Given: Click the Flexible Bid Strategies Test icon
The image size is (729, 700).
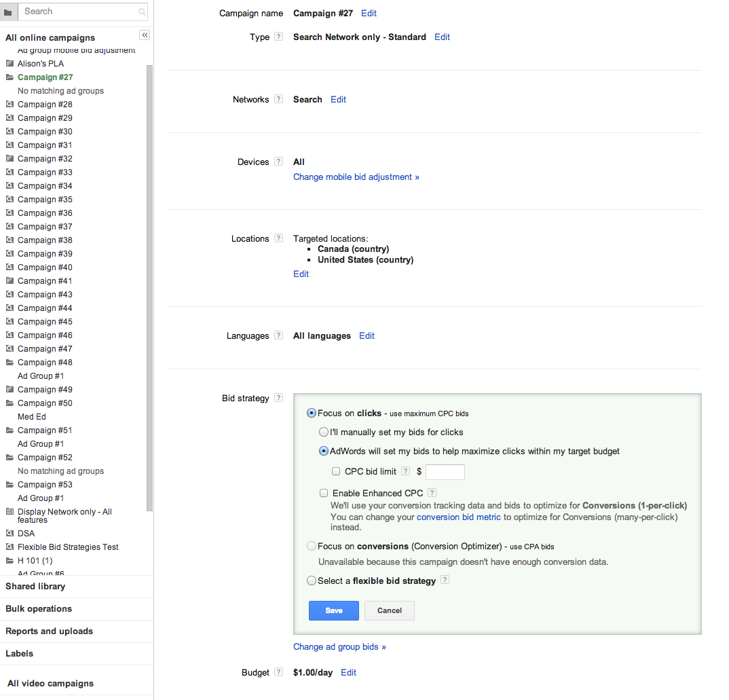Looking at the screenshot, I should tap(10, 547).
